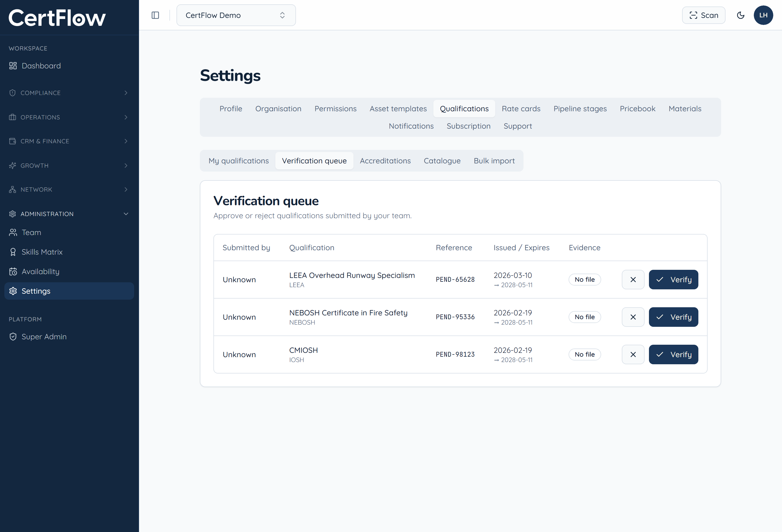Switch to Bulk import sub-tab
The height and width of the screenshot is (532, 782).
tap(494, 161)
